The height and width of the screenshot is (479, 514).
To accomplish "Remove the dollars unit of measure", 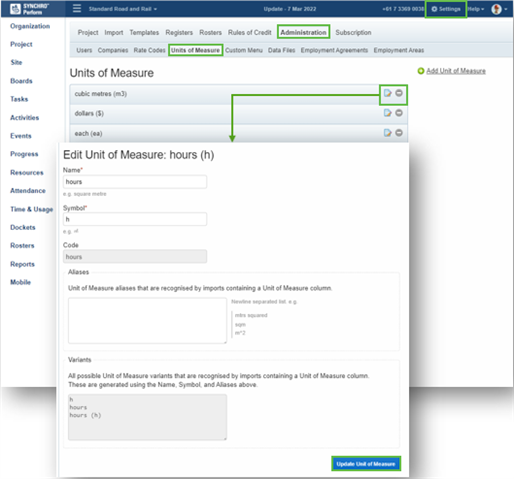I will [x=399, y=113].
